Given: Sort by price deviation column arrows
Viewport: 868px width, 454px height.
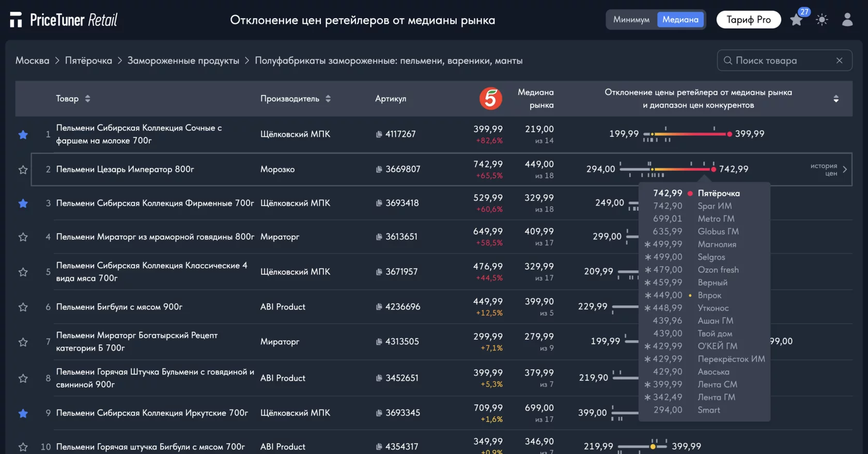Looking at the screenshot, I should click(x=836, y=99).
